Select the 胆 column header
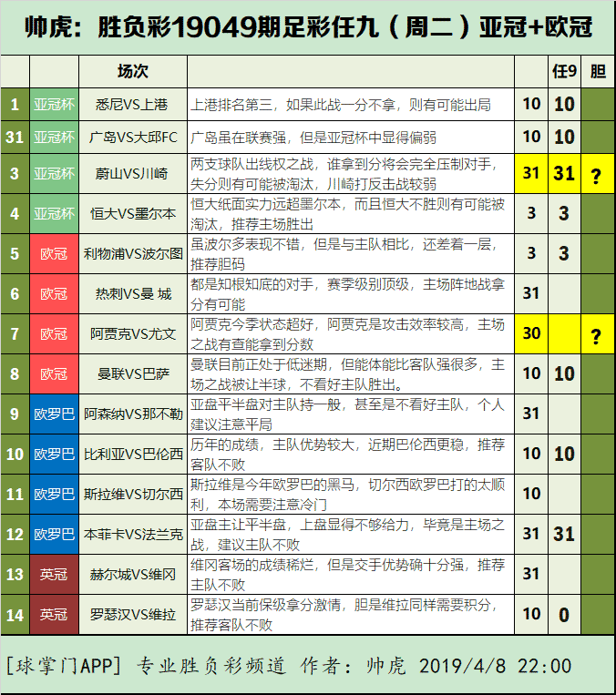 (598, 71)
